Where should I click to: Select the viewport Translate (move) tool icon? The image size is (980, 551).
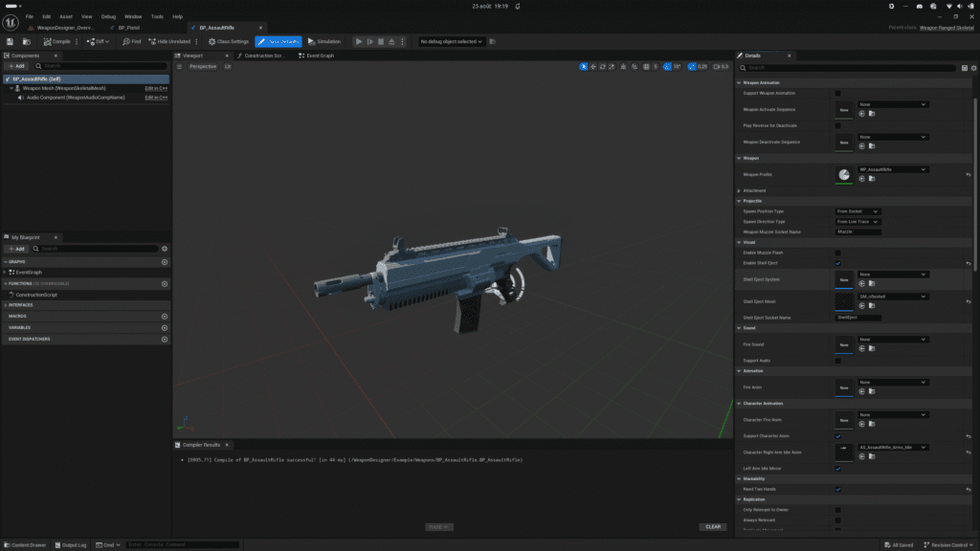pos(593,66)
